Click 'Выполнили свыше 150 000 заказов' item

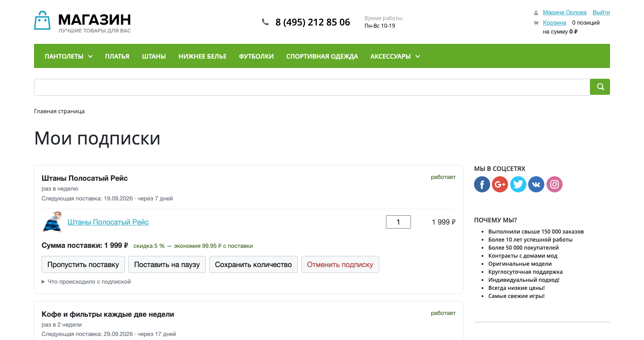point(536,232)
